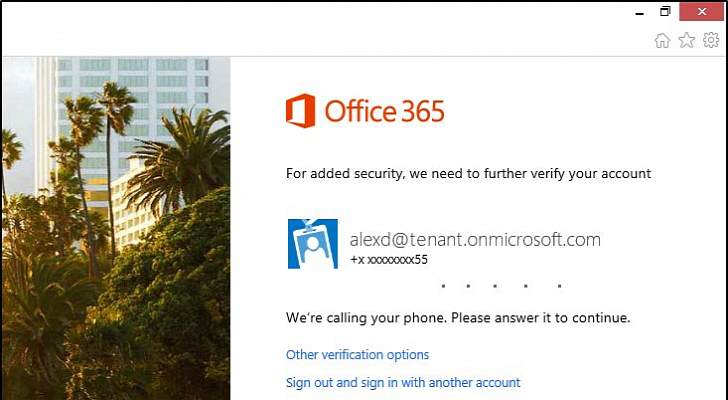Click the last loading progress dot

559,286
